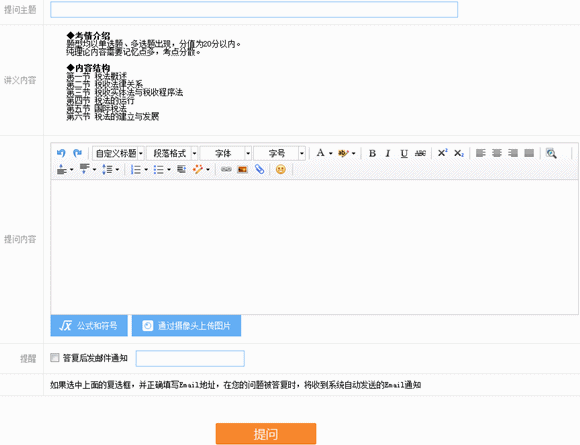This screenshot has width=580, height=445.
Task: Insert a hyperlink with the link icon
Action: point(226,169)
